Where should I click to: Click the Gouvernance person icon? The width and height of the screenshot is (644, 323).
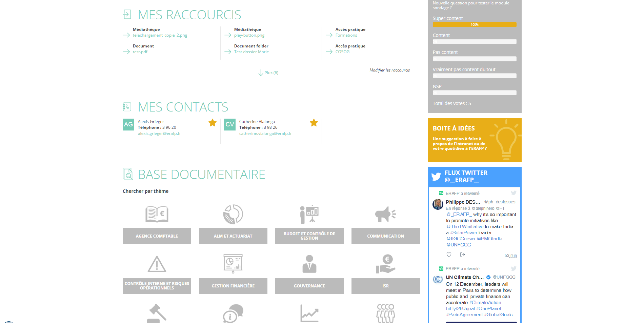pyautogui.click(x=309, y=264)
